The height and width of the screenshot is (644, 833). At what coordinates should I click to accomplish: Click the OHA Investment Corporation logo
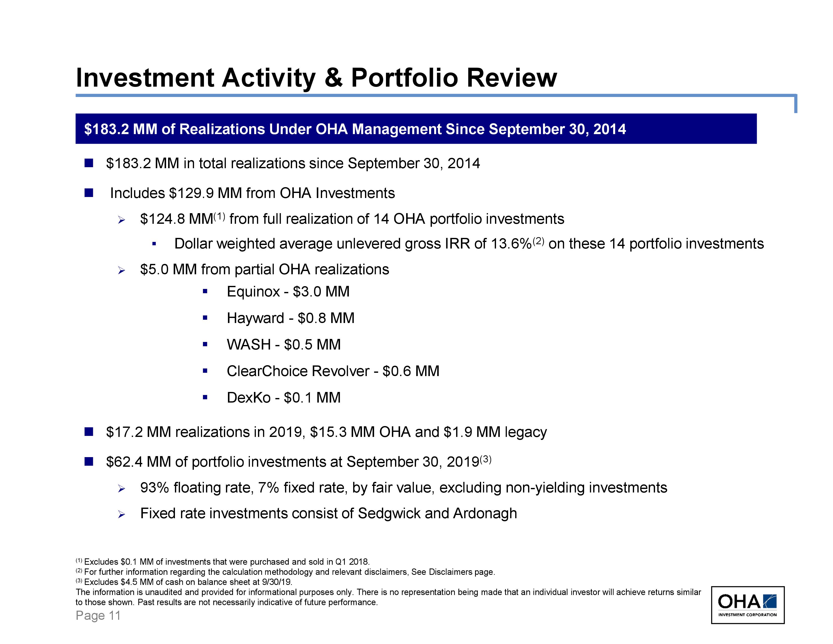747,605
